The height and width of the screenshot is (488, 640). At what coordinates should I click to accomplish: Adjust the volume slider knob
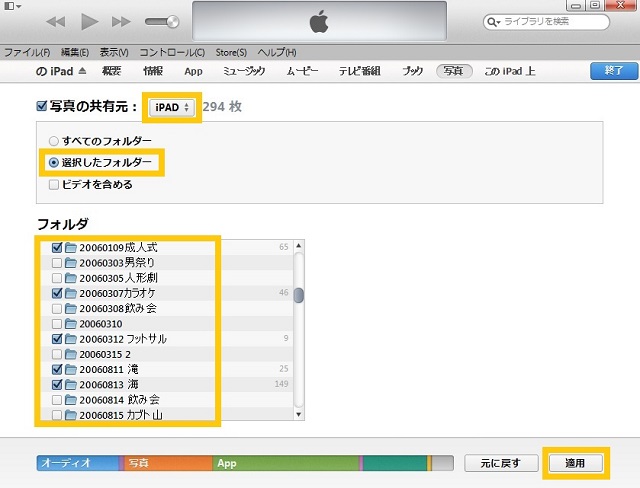(x=173, y=22)
